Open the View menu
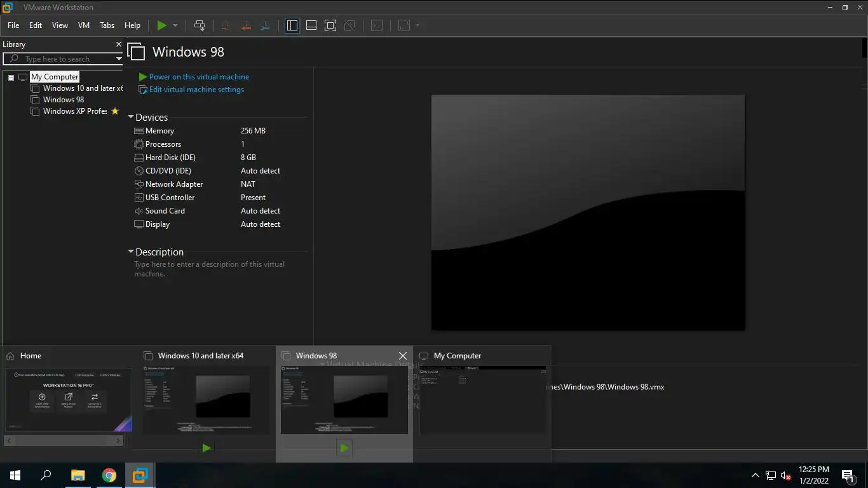This screenshot has width=868, height=488. coord(60,25)
